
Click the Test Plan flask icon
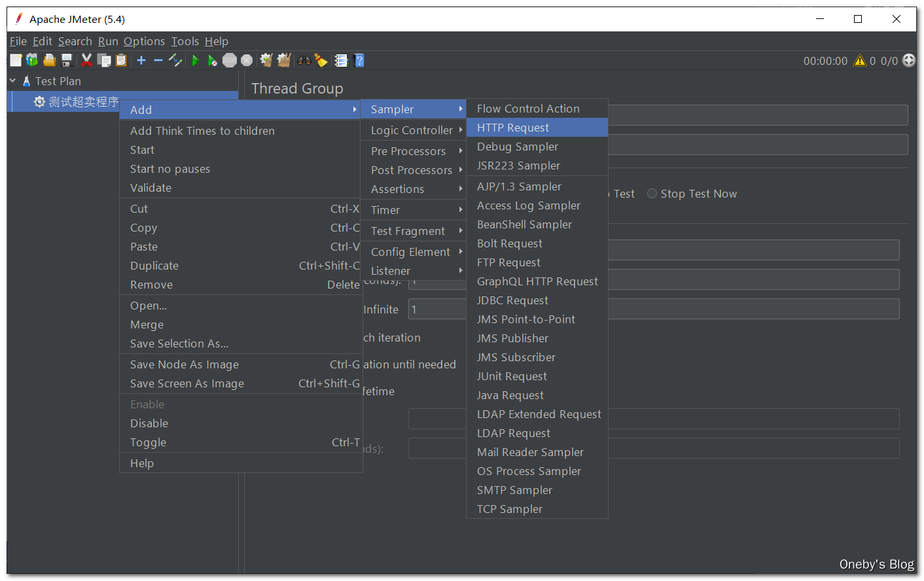27,81
